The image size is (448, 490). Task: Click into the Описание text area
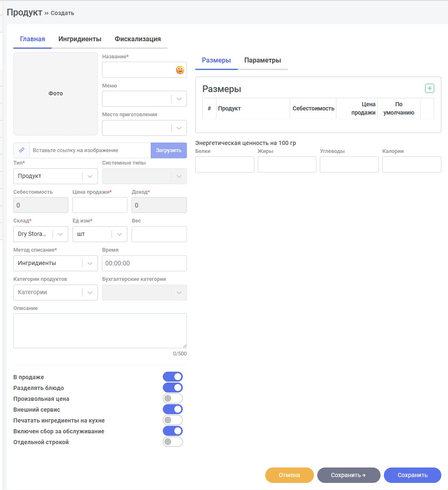(100, 331)
